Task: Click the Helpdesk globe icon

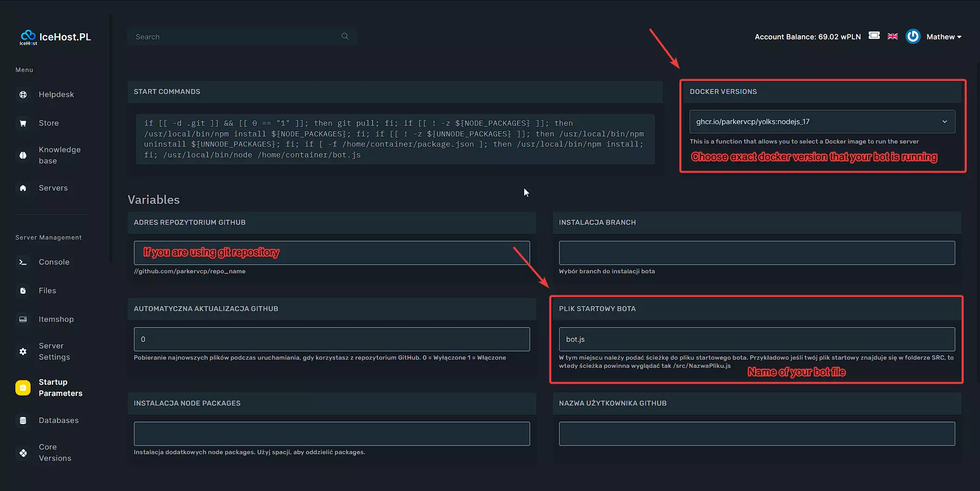Action: (x=23, y=95)
